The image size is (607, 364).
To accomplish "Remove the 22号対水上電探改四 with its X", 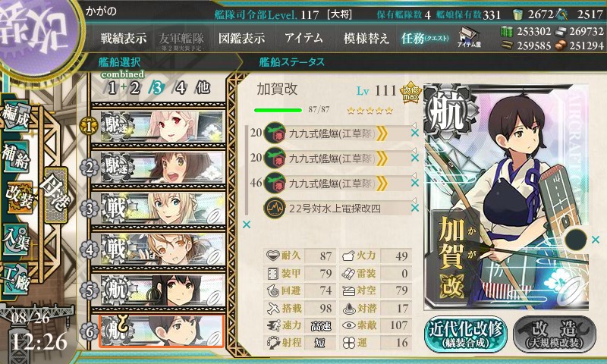I will tap(415, 208).
